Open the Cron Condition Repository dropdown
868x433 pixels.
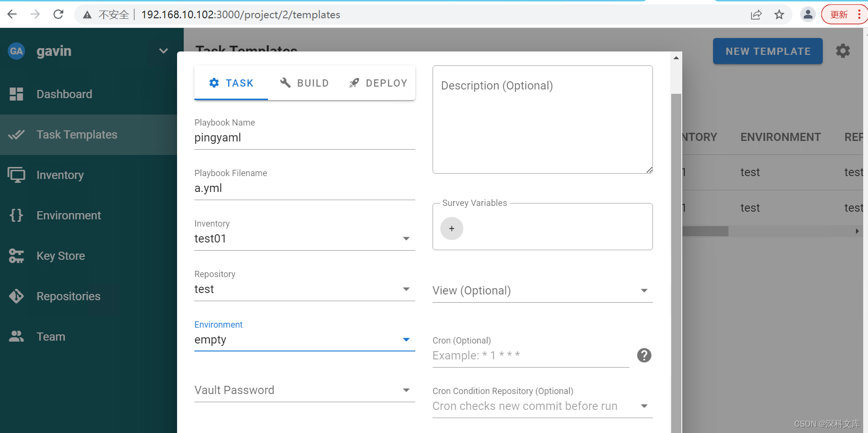point(543,406)
